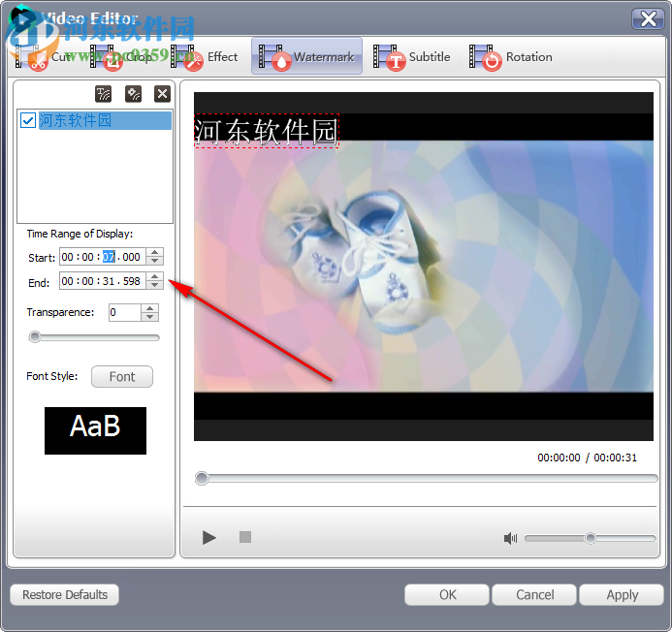Select the watermark text on video preview

click(x=267, y=131)
